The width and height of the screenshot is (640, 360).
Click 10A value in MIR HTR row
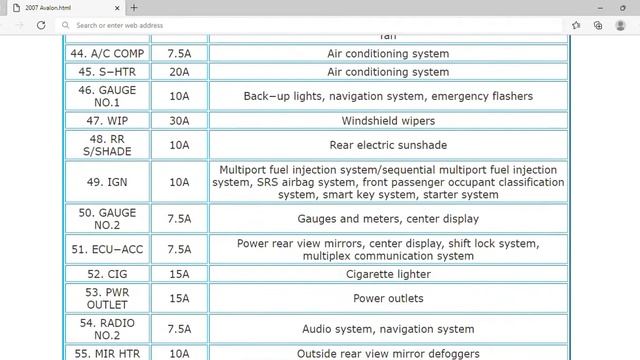pyautogui.click(x=179, y=353)
